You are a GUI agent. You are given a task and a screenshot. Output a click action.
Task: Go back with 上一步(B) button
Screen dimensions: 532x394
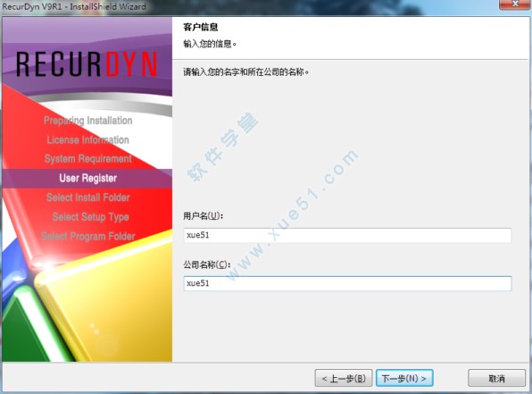point(344,378)
